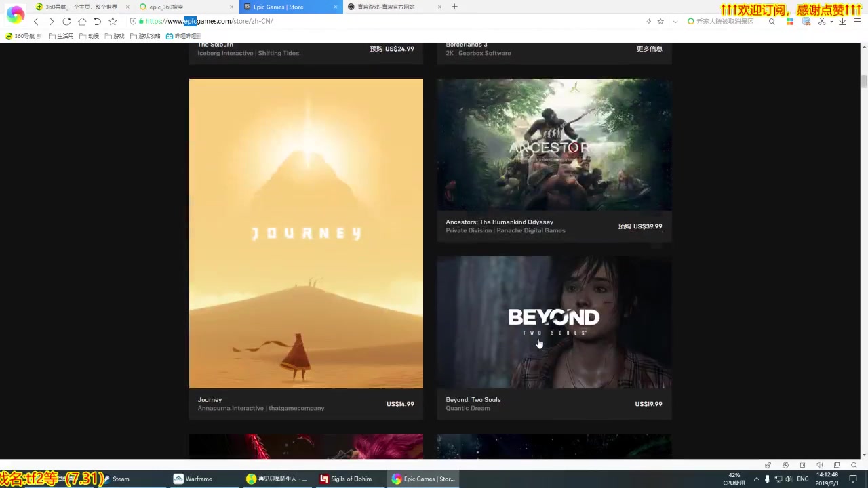Image resolution: width=868 pixels, height=488 pixels.
Task: Click the 360 browser logo icon
Action: point(16,14)
